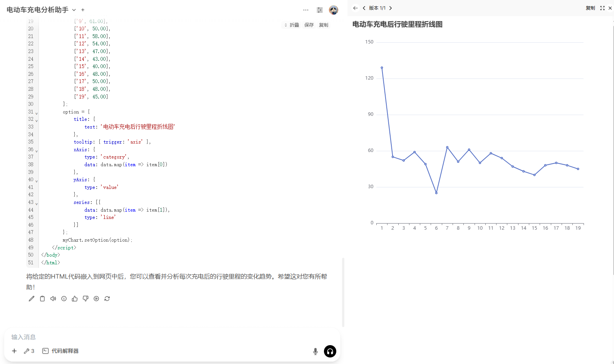
Task: Focus the 输入消息 message input
Action: (172, 337)
